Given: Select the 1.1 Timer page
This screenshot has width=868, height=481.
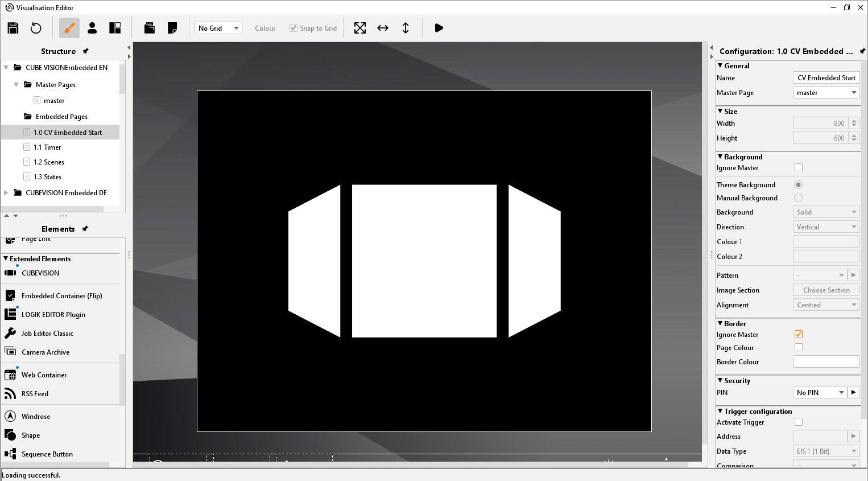Looking at the screenshot, I should pos(47,147).
